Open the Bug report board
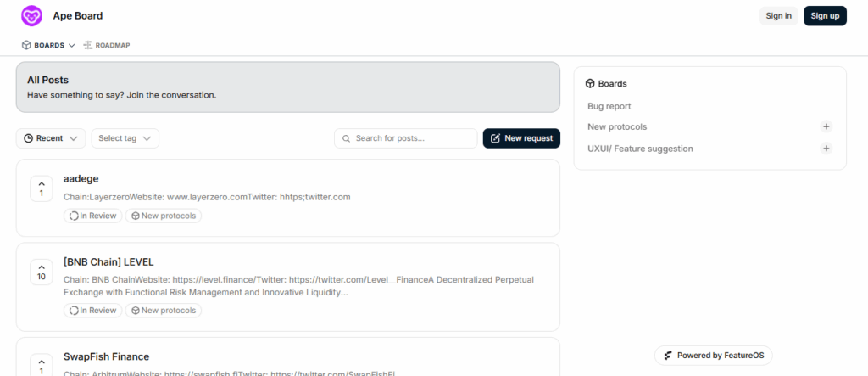This screenshot has height=376, width=868. (x=609, y=106)
